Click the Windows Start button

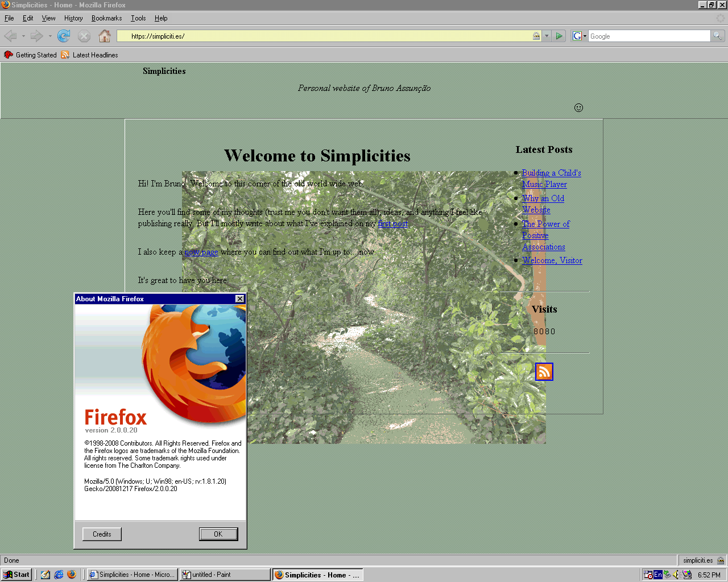pos(16,575)
